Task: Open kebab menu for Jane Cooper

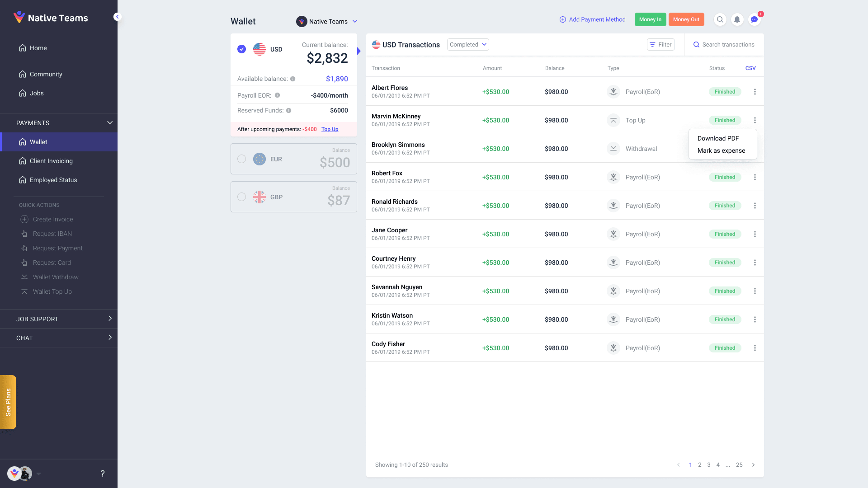Action: coord(755,234)
